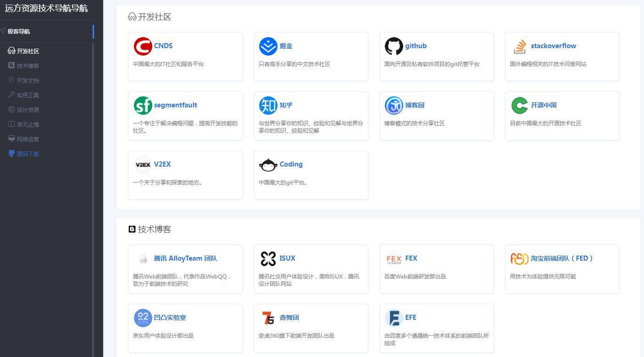644x357 pixels.
Task: Click the stackoverflow logo icon
Action: tap(520, 46)
